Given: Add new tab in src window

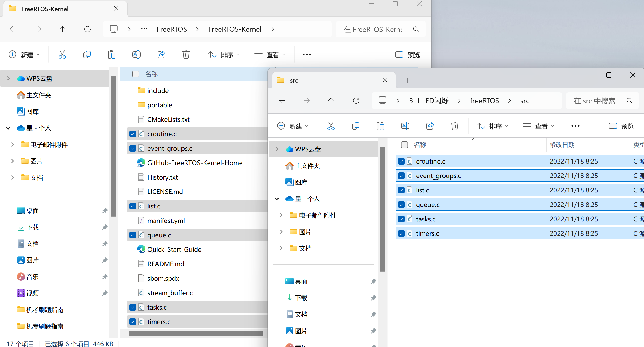Looking at the screenshot, I should click(408, 80).
